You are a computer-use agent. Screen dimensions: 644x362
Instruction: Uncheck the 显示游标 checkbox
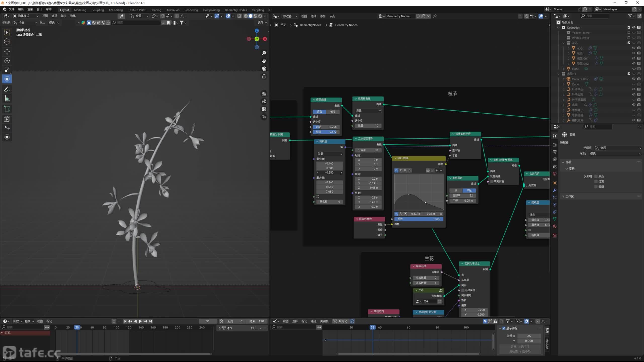504,328
